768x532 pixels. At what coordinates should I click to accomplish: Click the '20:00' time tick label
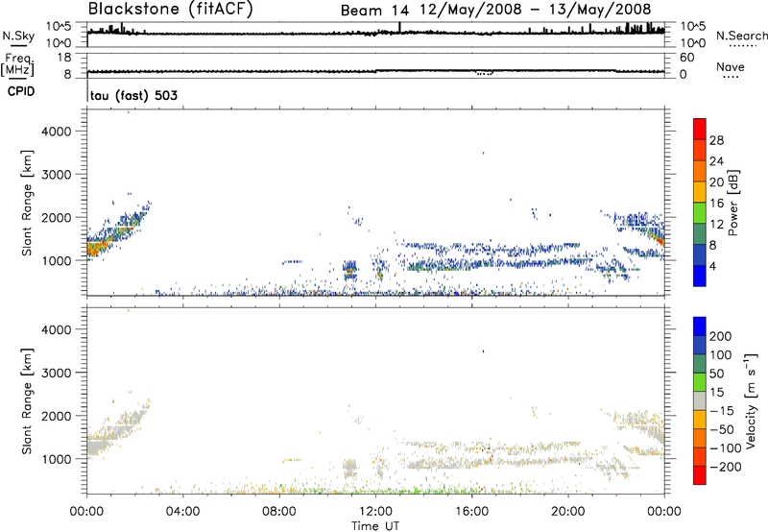point(568,512)
